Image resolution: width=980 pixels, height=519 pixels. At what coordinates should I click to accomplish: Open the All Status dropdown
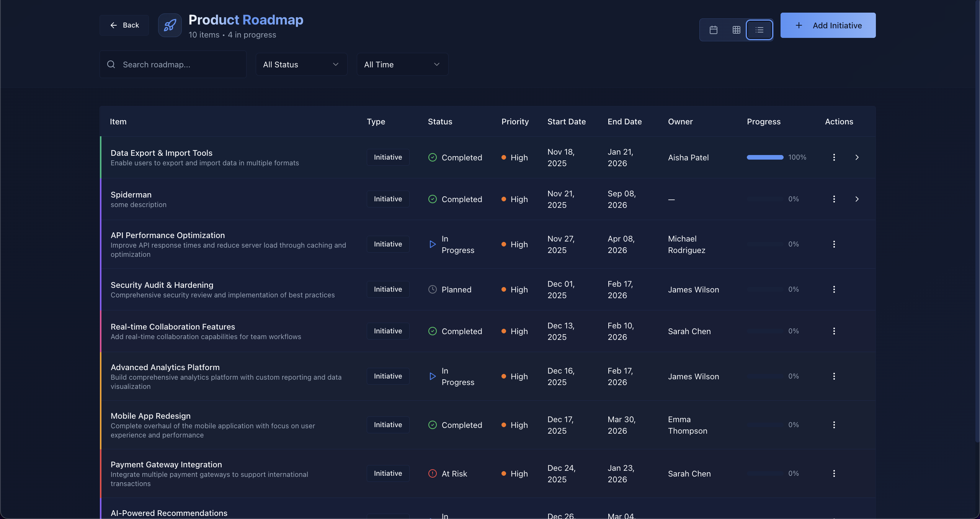tap(301, 64)
